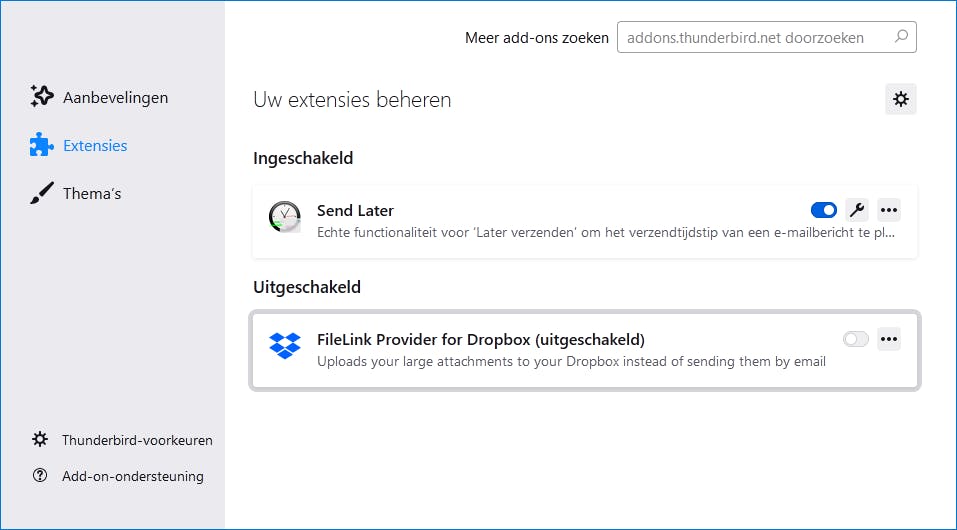957x530 pixels.
Task: Open the extensions gear tools menu
Action: 901,99
